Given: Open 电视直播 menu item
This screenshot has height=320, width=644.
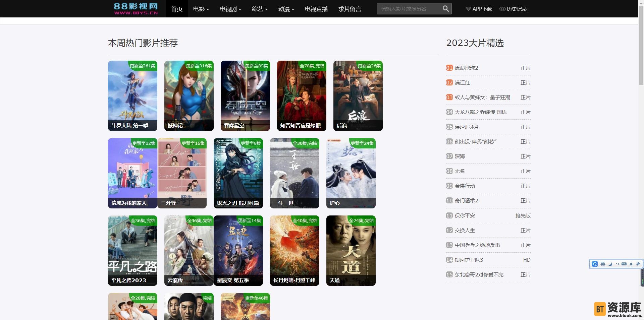Looking at the screenshot, I should tap(316, 9).
